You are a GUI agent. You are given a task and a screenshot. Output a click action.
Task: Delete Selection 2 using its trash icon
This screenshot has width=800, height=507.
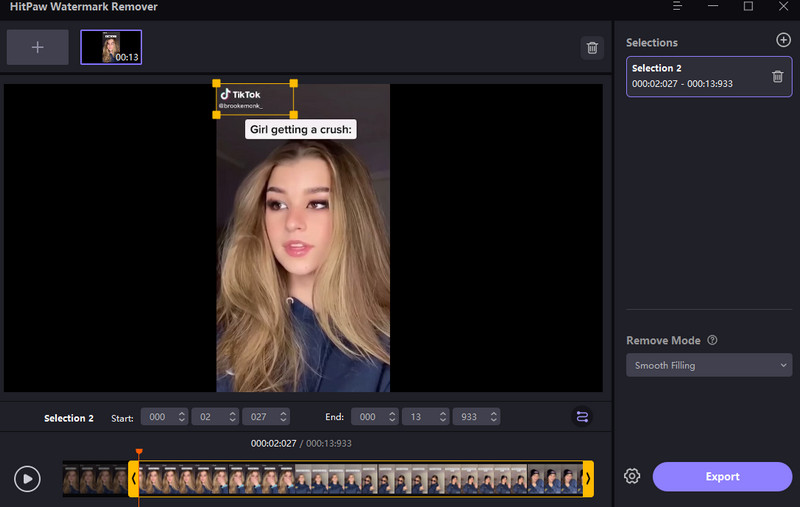[777, 76]
